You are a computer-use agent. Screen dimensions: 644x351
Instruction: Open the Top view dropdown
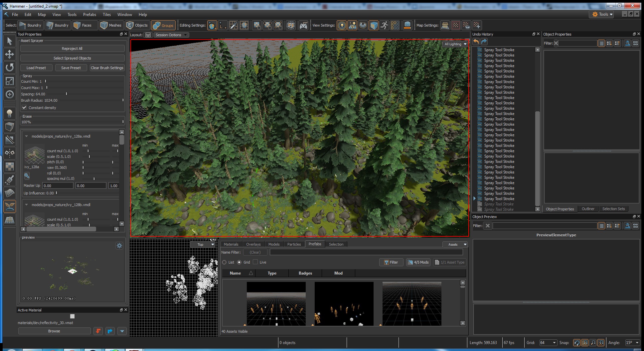click(203, 244)
